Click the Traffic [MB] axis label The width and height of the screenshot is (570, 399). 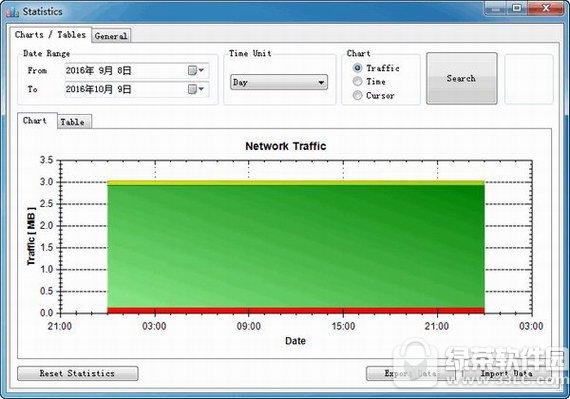(31, 236)
